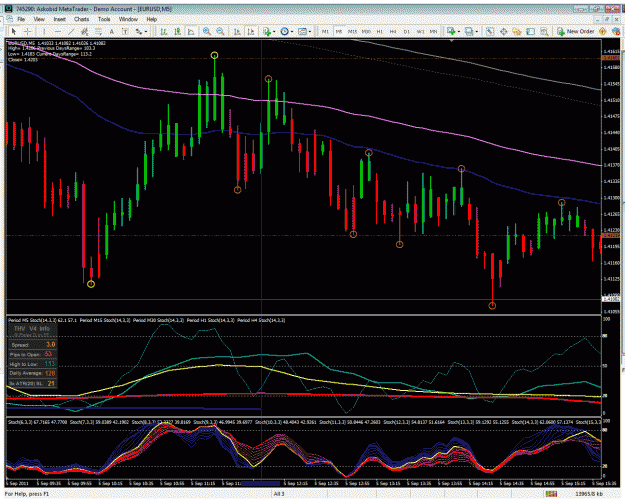625x502 pixels.
Task: Switch chart to line chart mode
Action: (191, 31)
